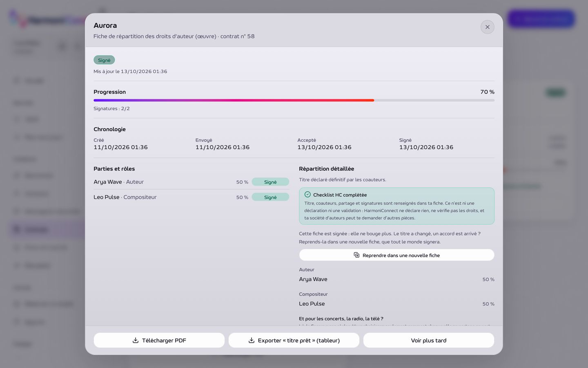Click the subtitle mentioning contrat n° 58
Image resolution: width=588 pixels, height=368 pixels.
point(174,36)
